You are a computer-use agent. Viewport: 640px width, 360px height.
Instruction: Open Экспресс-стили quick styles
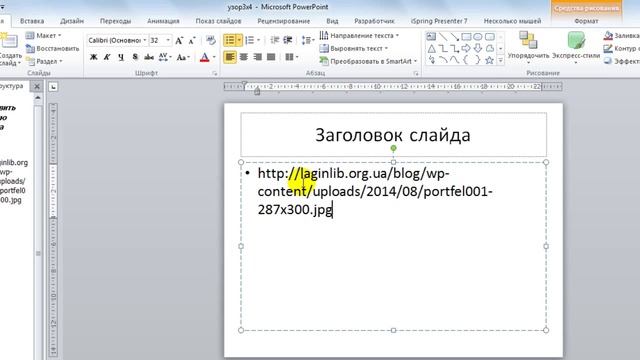point(576,48)
